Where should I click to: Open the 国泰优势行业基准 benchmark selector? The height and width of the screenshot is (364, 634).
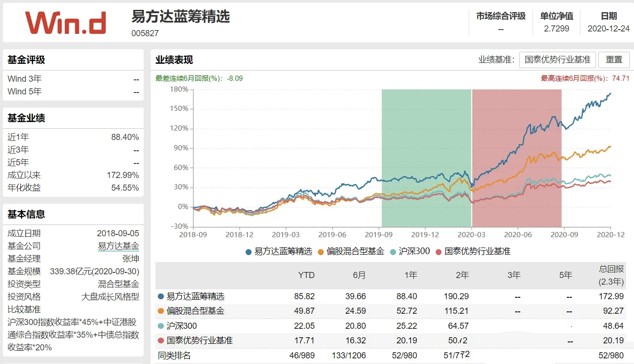pyautogui.click(x=557, y=60)
